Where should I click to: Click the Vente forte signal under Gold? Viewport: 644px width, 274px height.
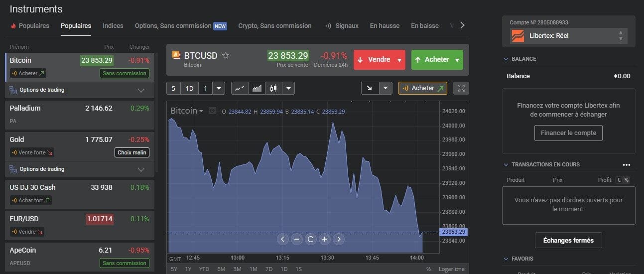tap(32, 152)
